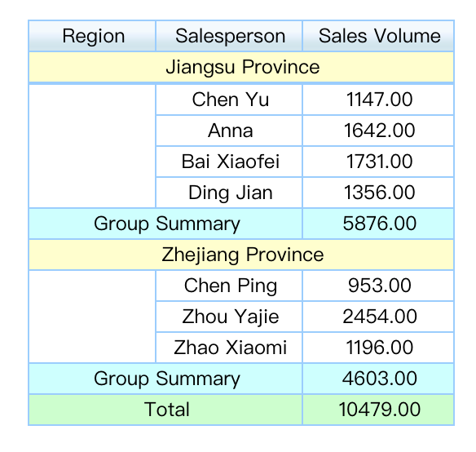This screenshot has width=476, height=452.
Task: Select the Chen Ping cell
Action: pyautogui.click(x=229, y=286)
